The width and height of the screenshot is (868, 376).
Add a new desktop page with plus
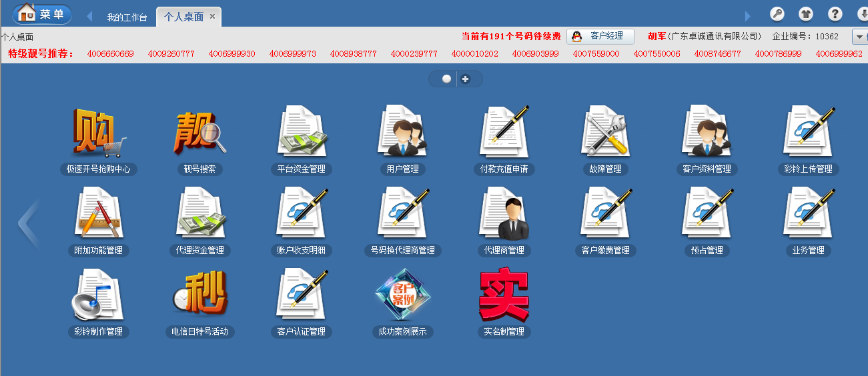(x=466, y=79)
